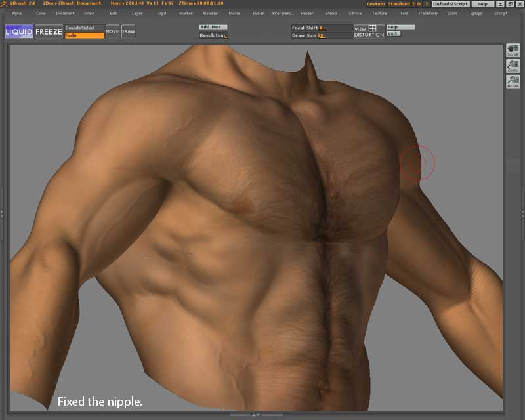
Task: Click the small Help button above exit
Action: 400,27
